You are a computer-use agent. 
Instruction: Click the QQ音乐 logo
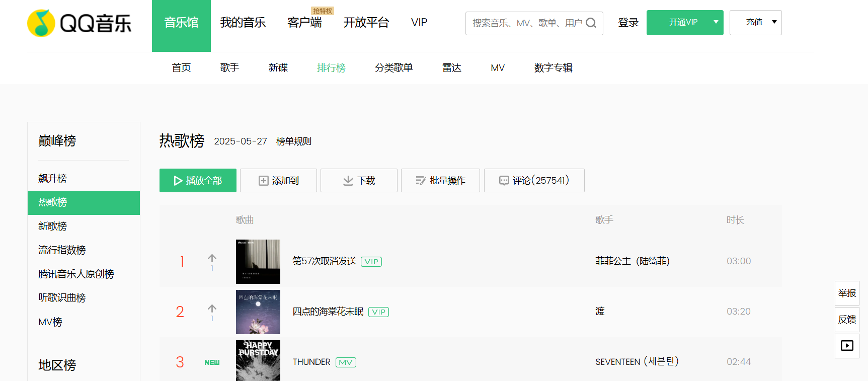click(79, 23)
